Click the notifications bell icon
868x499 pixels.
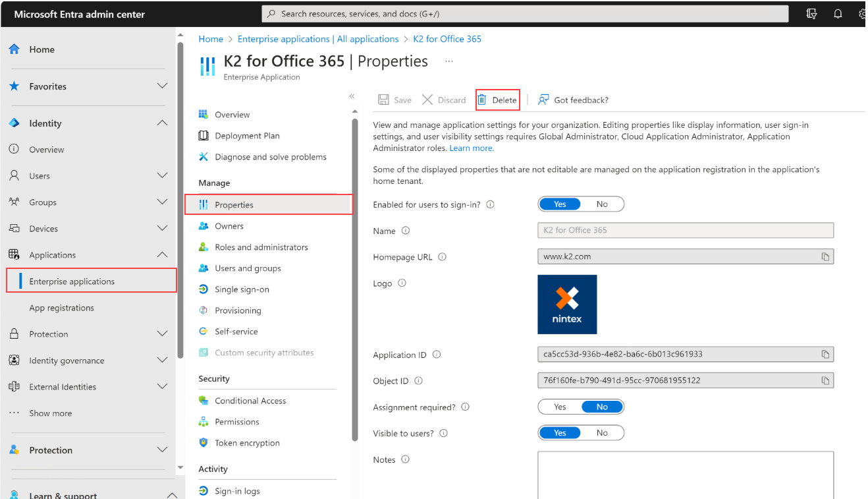pyautogui.click(x=838, y=14)
